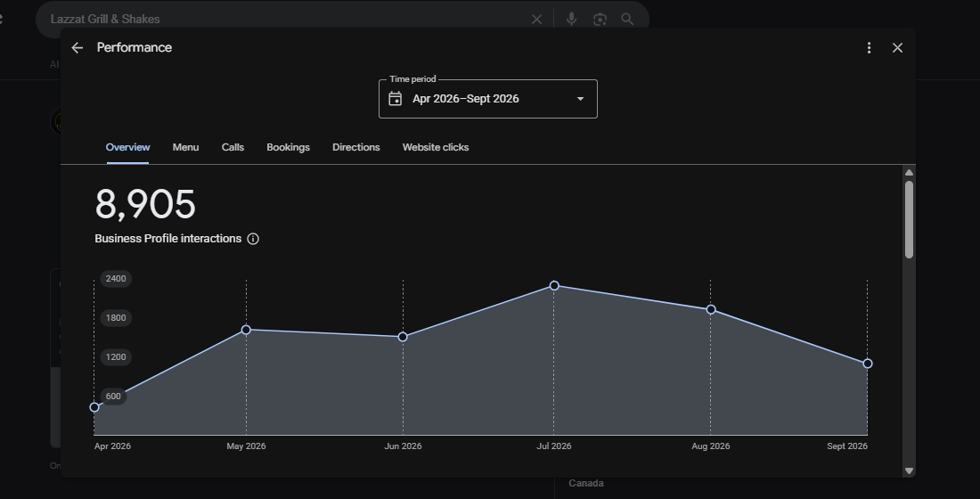Click the Performance panel title

click(x=135, y=47)
